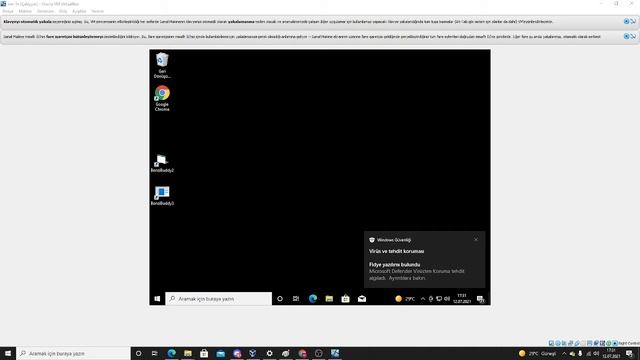Open File Explorer from the host taskbar
The image size is (640, 360).
click(188, 353)
